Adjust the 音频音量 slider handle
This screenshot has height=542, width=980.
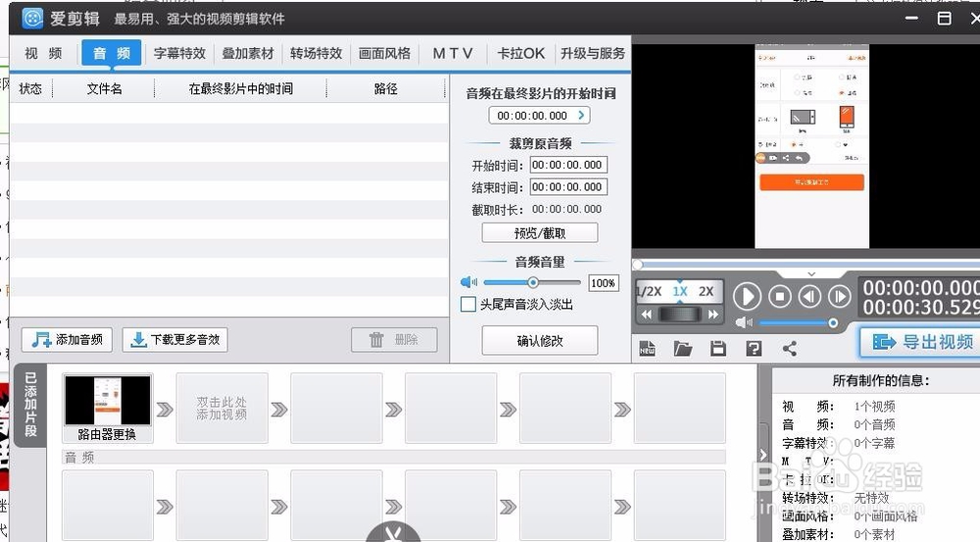coord(532,282)
